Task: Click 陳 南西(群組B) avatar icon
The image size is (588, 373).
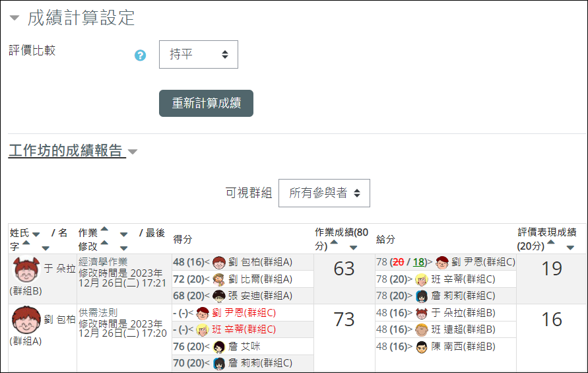Action: [x=422, y=347]
